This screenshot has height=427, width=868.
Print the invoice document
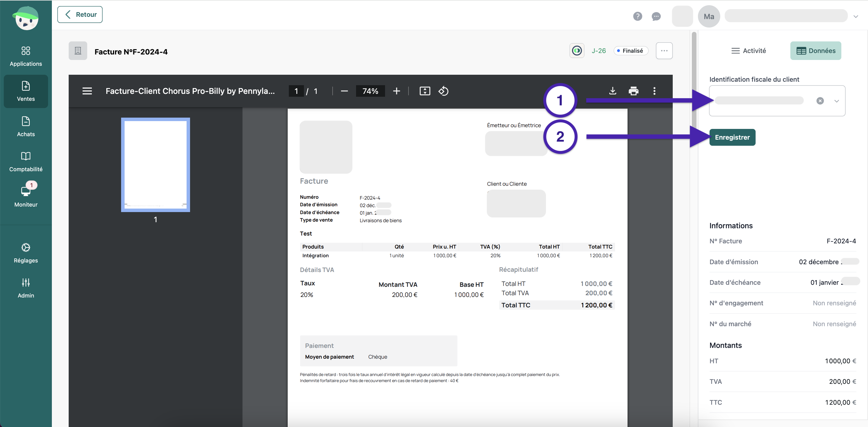(x=633, y=91)
